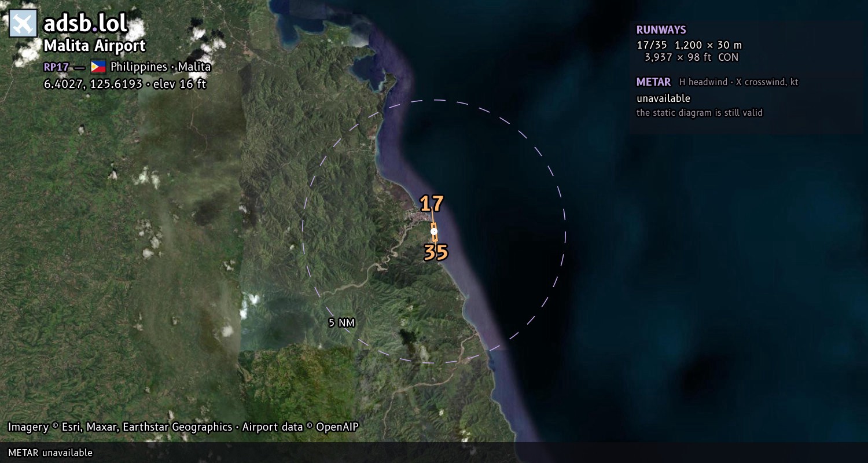Screen dimensions: 868x463
Task: Select the Malita Airport heading
Action: click(x=95, y=46)
